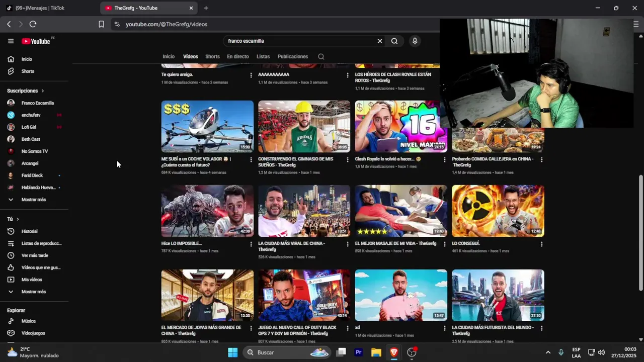
Task: Open the No Somos TV subscription
Action: (34, 151)
